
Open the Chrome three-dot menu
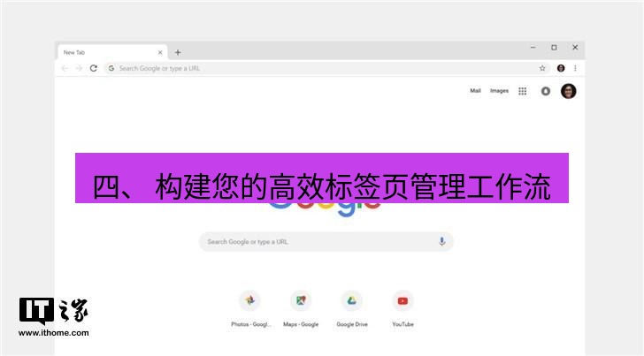click(575, 68)
